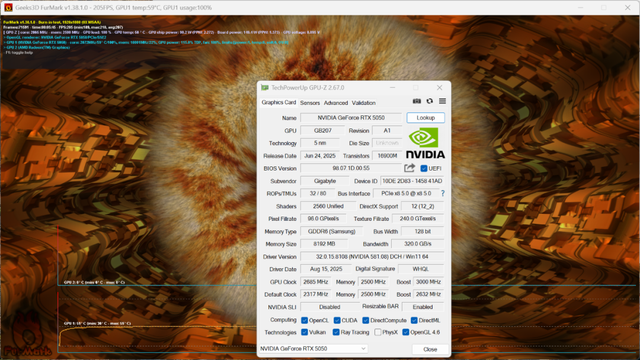Click the GPU Clock field 2685 MHz
The height and width of the screenshot is (360, 640).
tap(316, 282)
